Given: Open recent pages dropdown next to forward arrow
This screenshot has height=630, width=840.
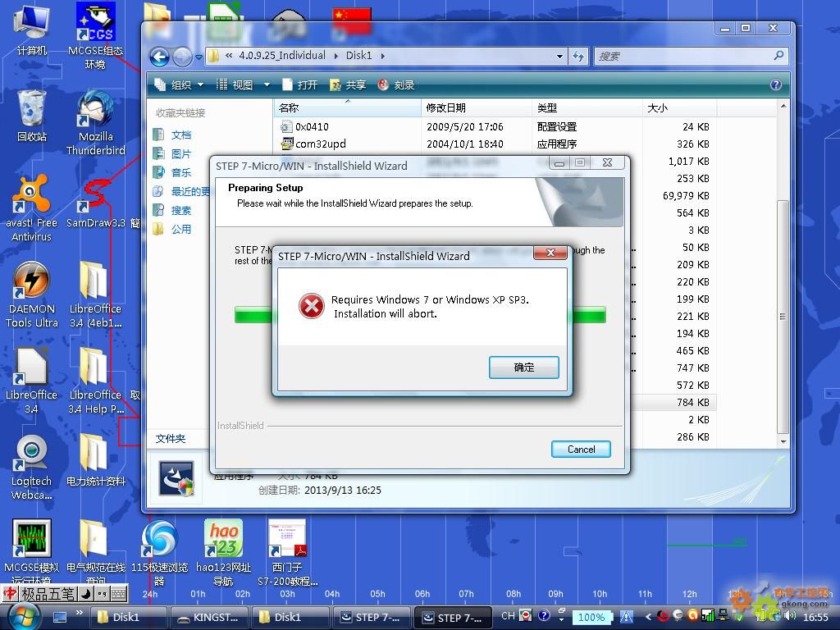Looking at the screenshot, I should coord(199,57).
